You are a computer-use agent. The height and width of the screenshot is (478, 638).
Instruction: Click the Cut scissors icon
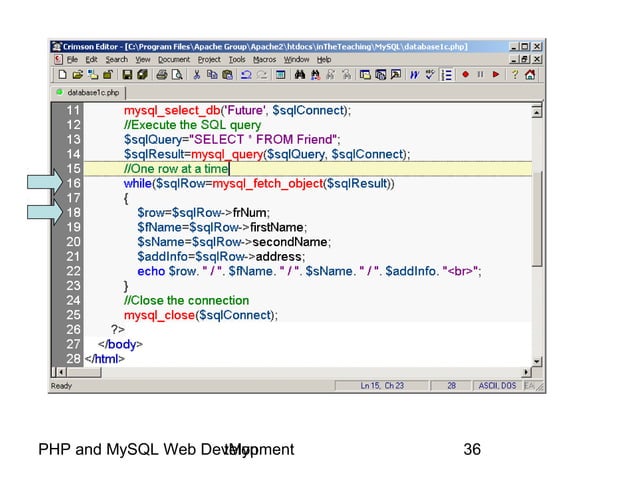click(198, 74)
